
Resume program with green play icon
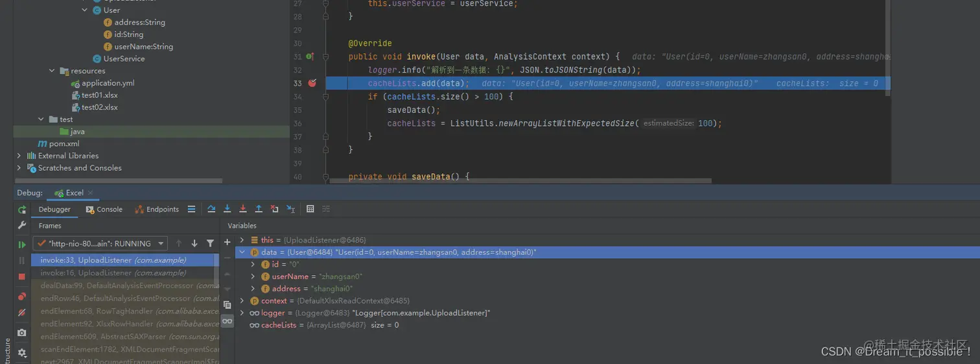[22, 245]
